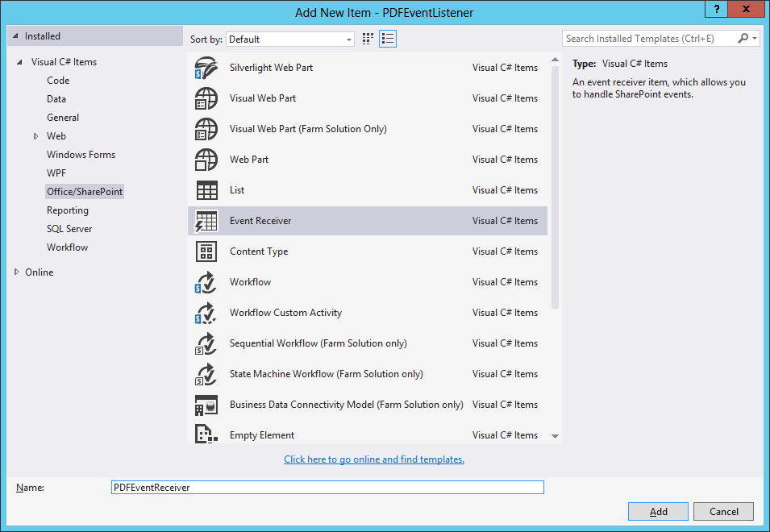Select the General category
This screenshot has width=770, height=532.
tap(63, 118)
